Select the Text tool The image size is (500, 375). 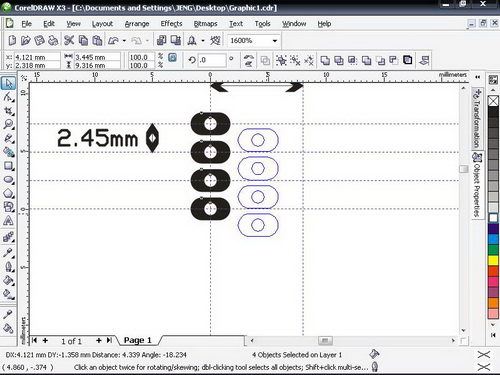(8, 221)
